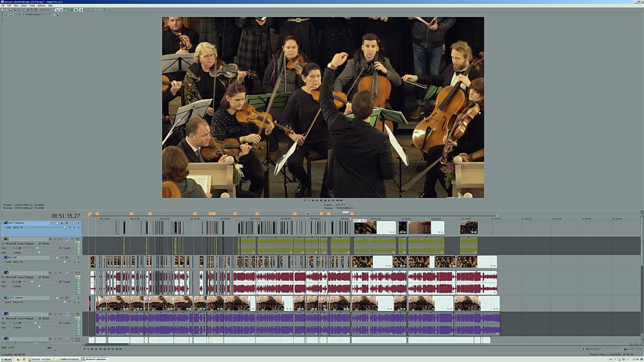Click the Pause button under the video preview

(321, 201)
